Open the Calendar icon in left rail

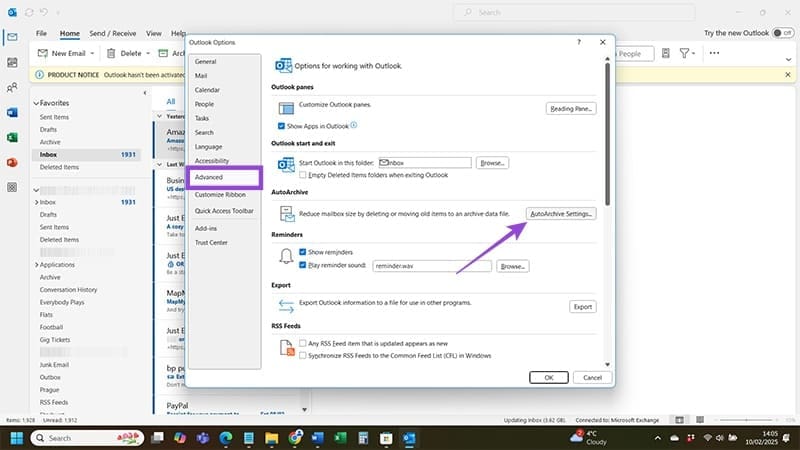(x=12, y=62)
